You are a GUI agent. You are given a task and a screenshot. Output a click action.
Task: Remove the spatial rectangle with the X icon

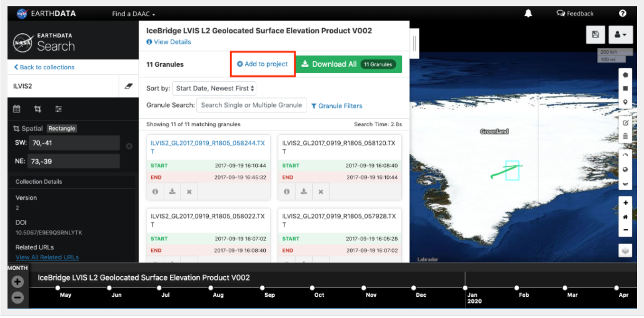click(129, 146)
